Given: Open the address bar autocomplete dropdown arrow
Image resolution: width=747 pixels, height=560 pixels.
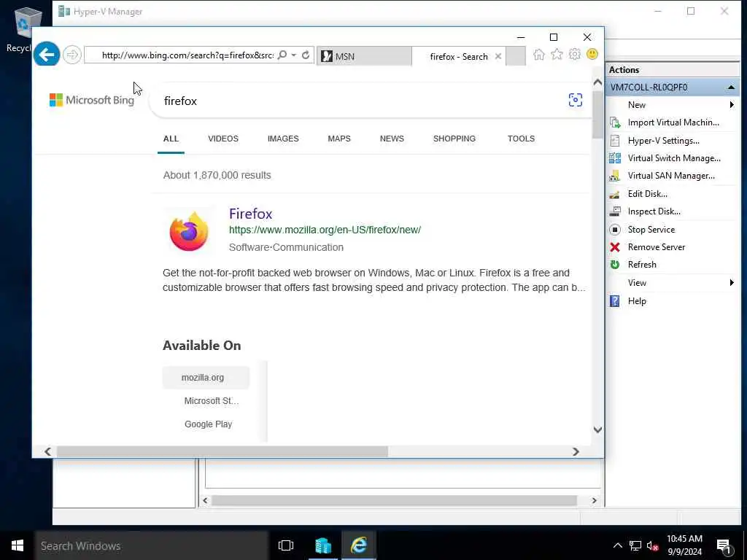Looking at the screenshot, I should tap(294, 55).
